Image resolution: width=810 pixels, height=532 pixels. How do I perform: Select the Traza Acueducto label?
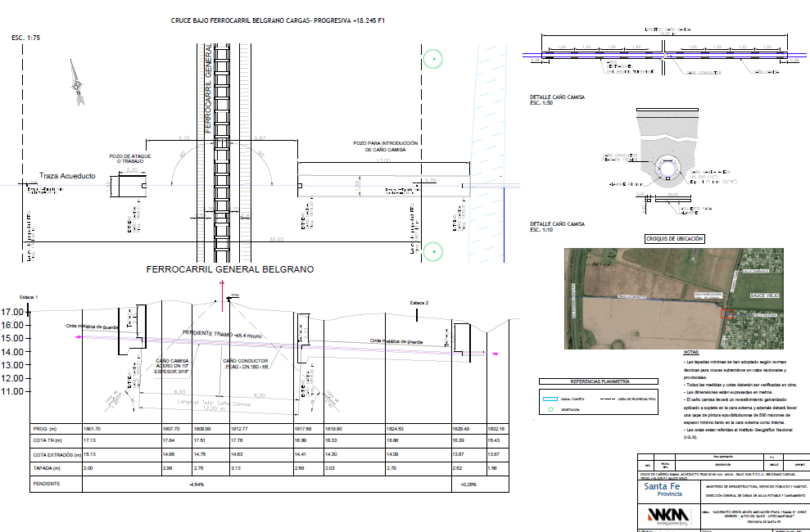[x=67, y=176]
